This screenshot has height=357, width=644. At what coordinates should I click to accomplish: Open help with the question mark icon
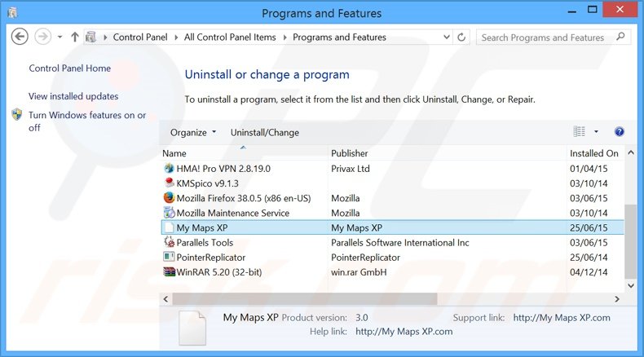tap(620, 131)
